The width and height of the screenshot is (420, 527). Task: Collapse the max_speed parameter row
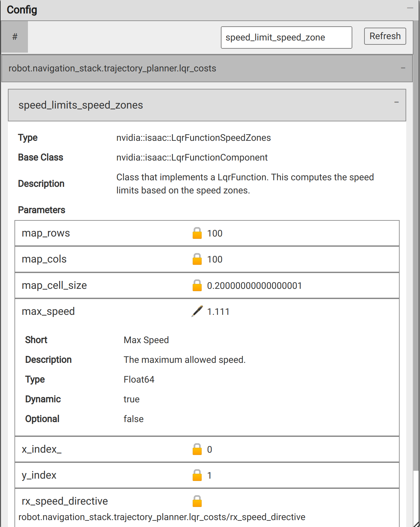[x=48, y=311]
